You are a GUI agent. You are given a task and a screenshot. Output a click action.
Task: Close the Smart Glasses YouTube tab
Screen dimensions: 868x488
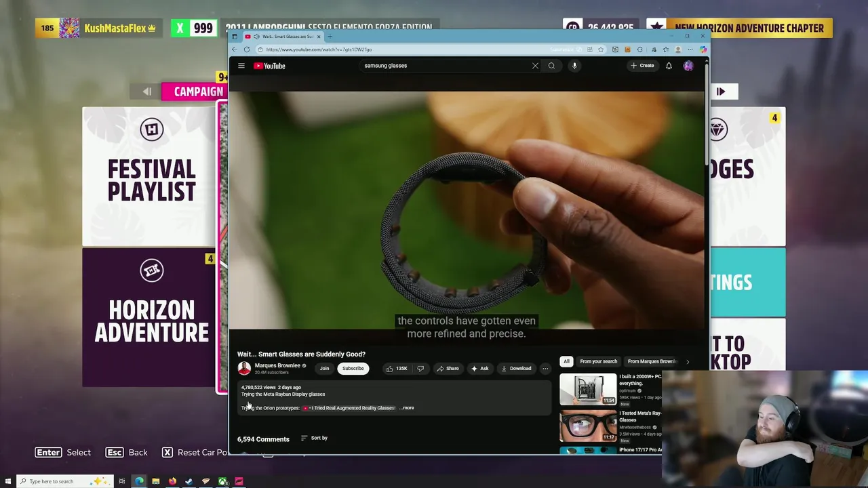(x=319, y=37)
